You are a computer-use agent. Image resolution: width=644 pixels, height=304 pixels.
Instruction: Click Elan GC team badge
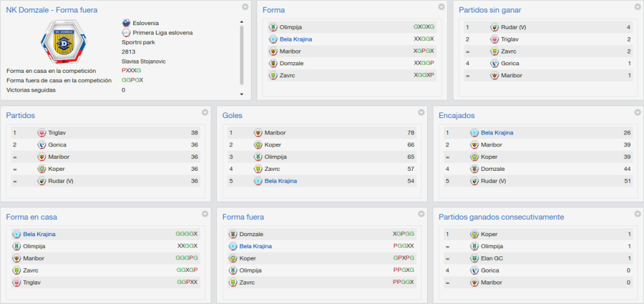pos(474,258)
